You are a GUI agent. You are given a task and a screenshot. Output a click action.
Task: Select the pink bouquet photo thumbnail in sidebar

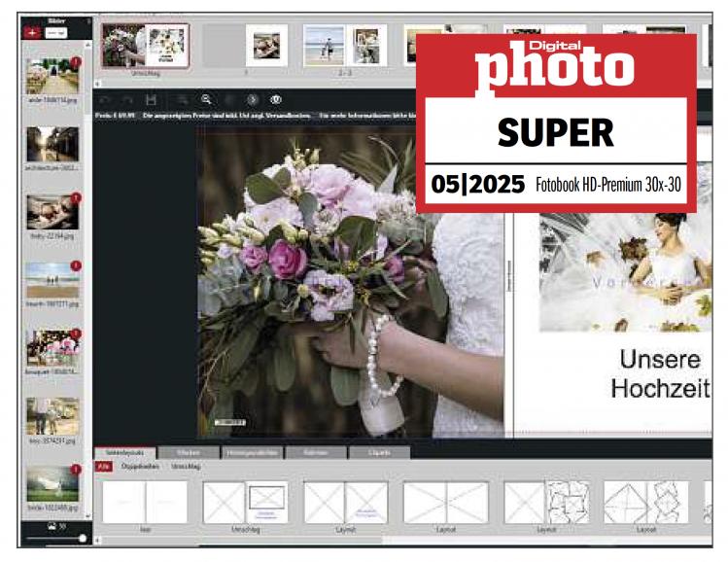pos(52,348)
